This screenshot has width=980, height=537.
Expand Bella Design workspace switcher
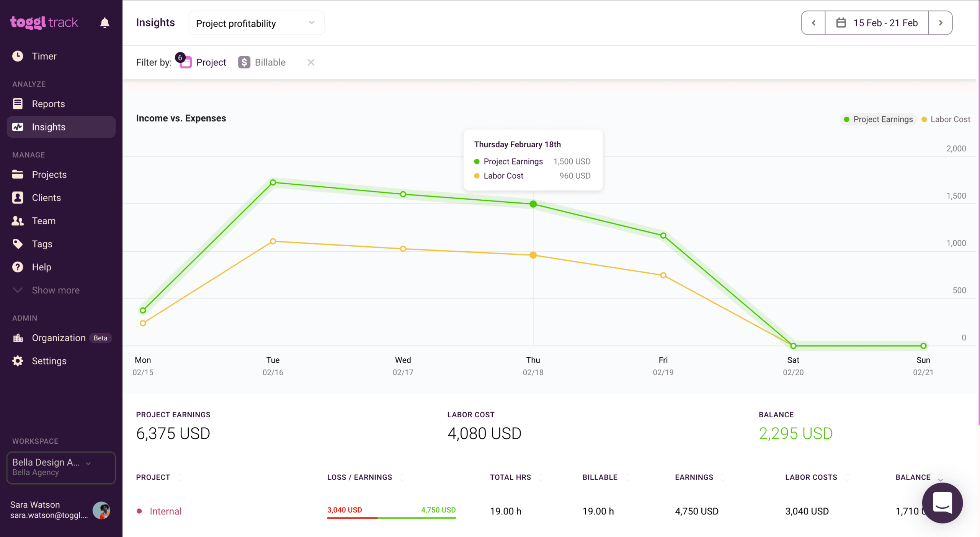coord(61,467)
